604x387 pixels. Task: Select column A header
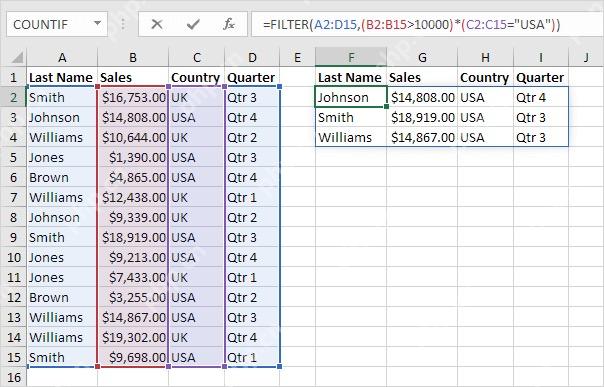point(62,57)
